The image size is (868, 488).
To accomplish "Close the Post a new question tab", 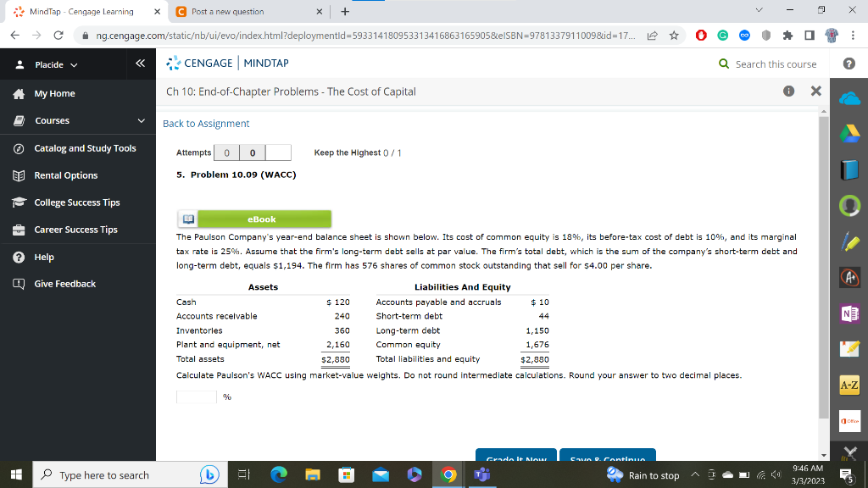I will pyautogui.click(x=319, y=12).
